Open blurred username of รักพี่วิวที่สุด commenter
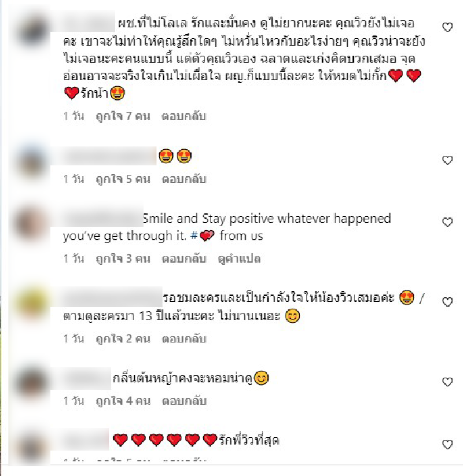This screenshot has height=476, width=463. (80, 439)
